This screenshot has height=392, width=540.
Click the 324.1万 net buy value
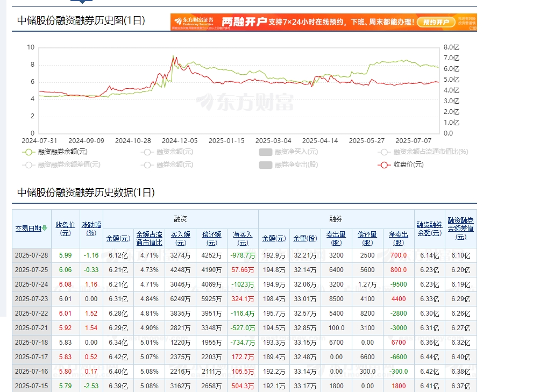[x=243, y=299]
